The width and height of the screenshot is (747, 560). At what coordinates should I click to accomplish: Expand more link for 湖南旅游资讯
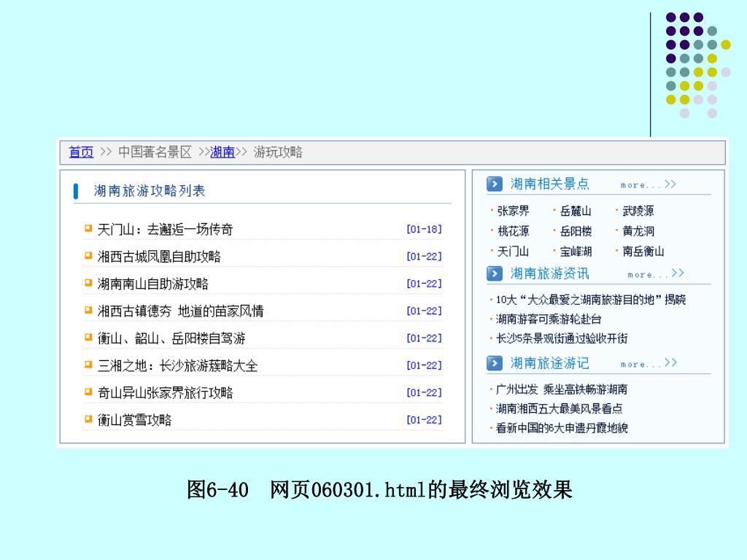tap(655, 274)
